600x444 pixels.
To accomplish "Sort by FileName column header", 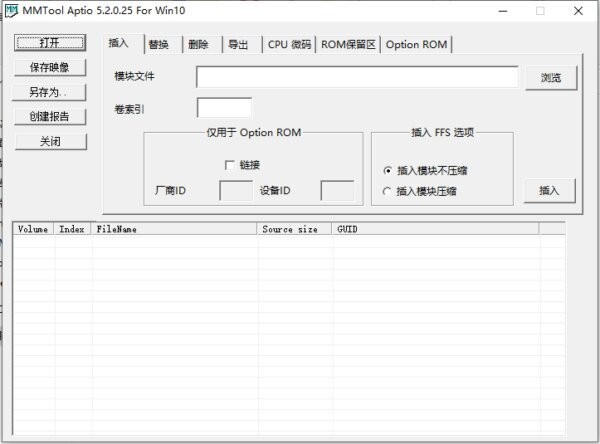I will coord(174,229).
